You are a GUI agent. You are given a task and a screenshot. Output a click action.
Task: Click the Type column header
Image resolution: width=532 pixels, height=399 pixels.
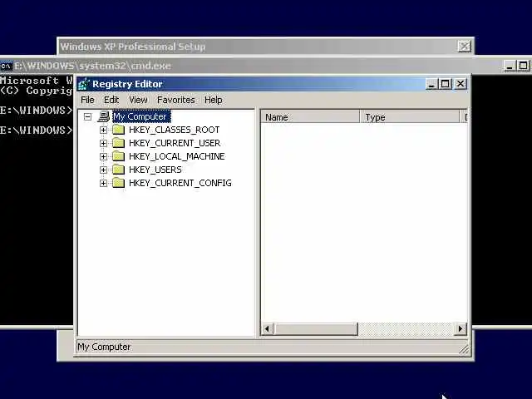coord(410,117)
